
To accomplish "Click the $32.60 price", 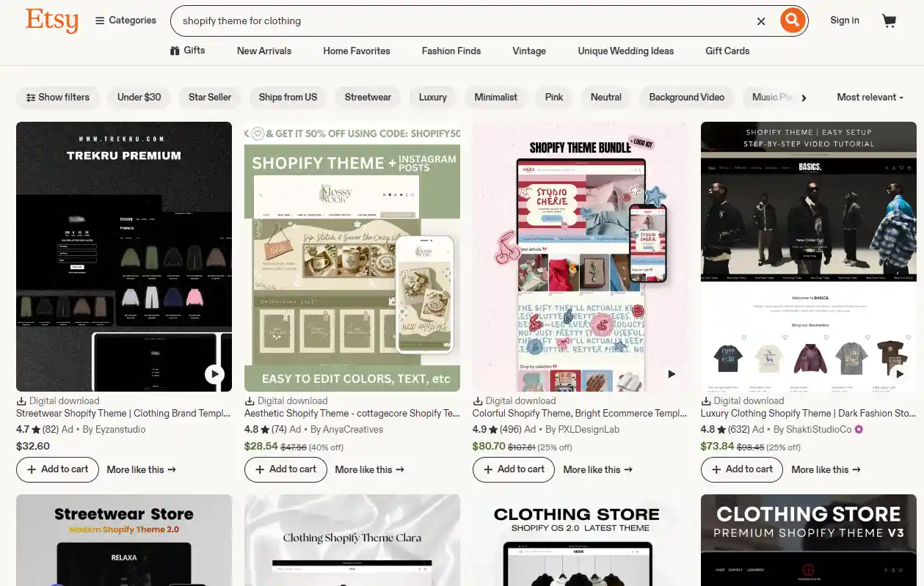I will pyautogui.click(x=33, y=446).
